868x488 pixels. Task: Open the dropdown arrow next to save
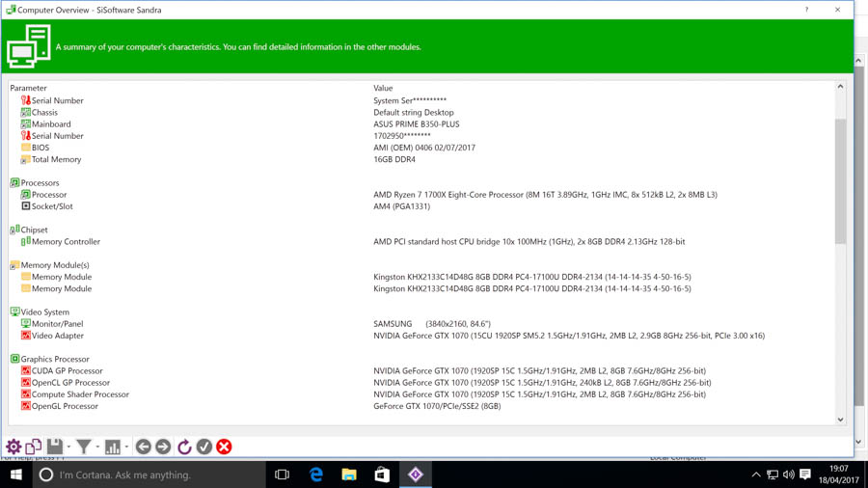tap(68, 447)
